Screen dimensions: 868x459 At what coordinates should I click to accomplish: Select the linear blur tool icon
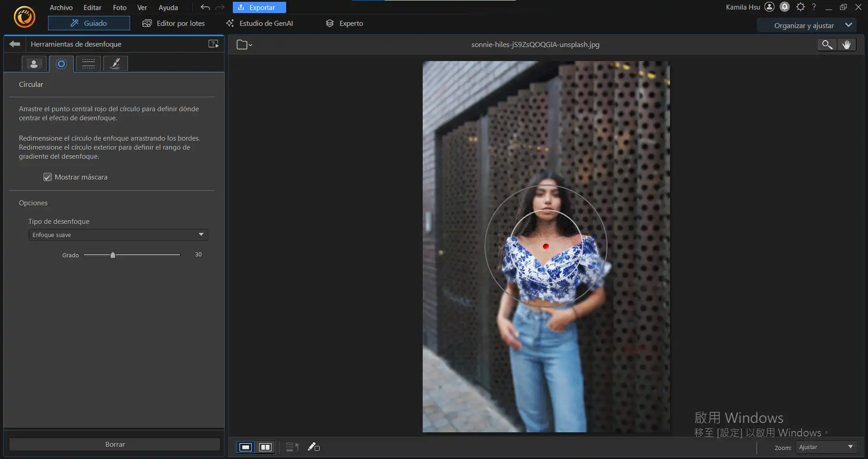[88, 64]
